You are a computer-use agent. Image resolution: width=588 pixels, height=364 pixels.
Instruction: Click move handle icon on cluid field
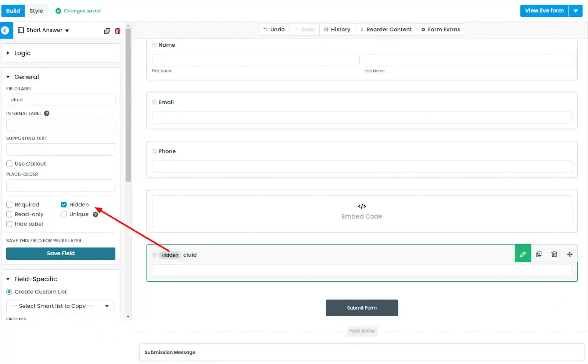tap(570, 254)
